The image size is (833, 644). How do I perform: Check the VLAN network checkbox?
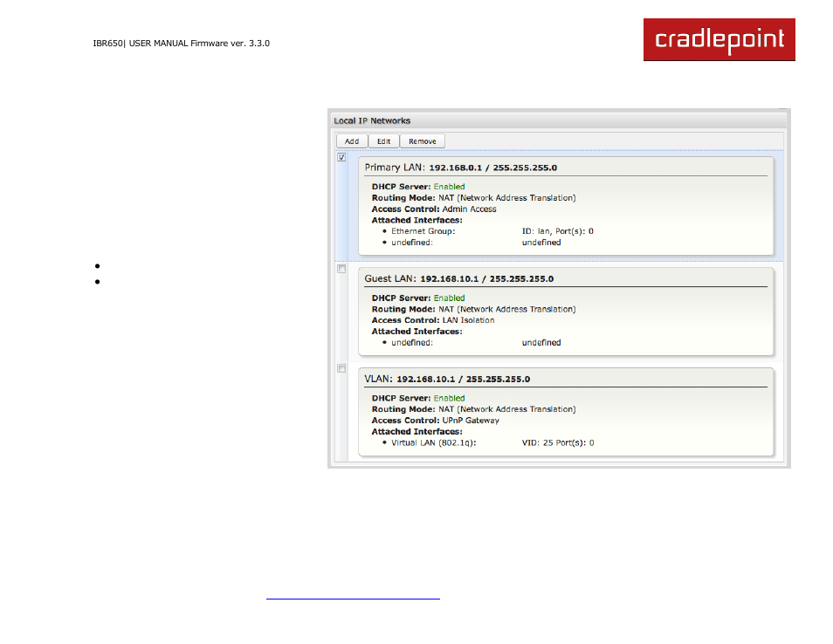(341, 369)
